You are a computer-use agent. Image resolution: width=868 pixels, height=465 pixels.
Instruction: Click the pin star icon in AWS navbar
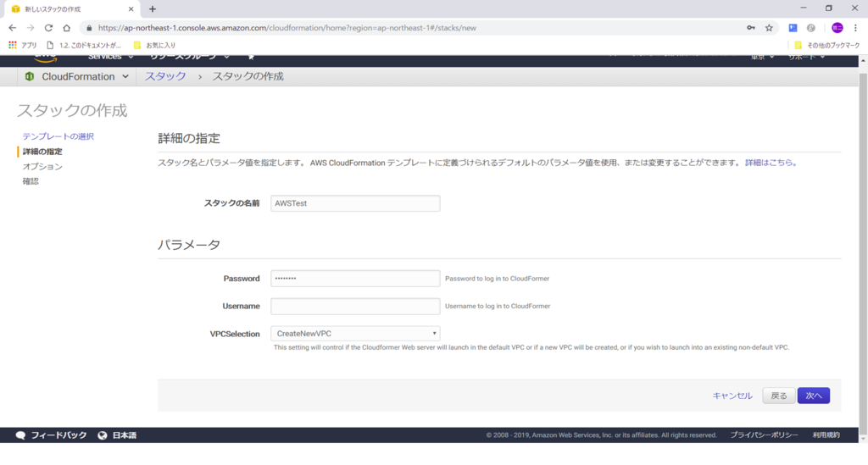251,57
